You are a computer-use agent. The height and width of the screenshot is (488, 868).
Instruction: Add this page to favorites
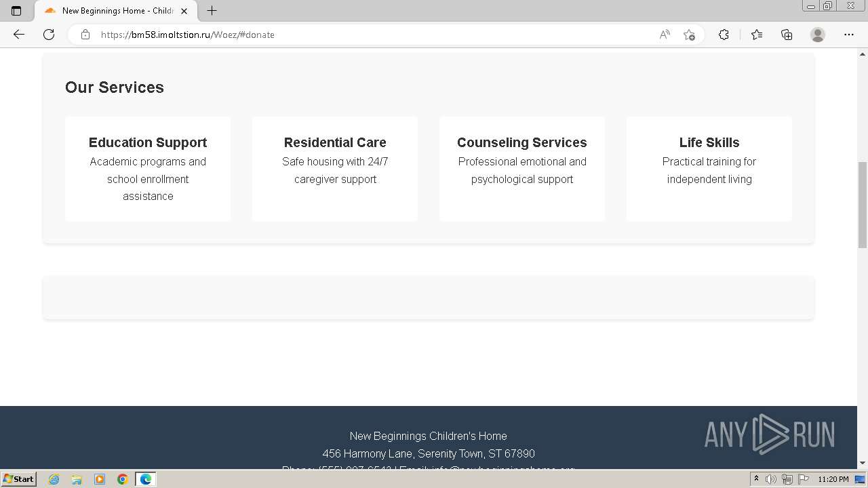tap(689, 35)
